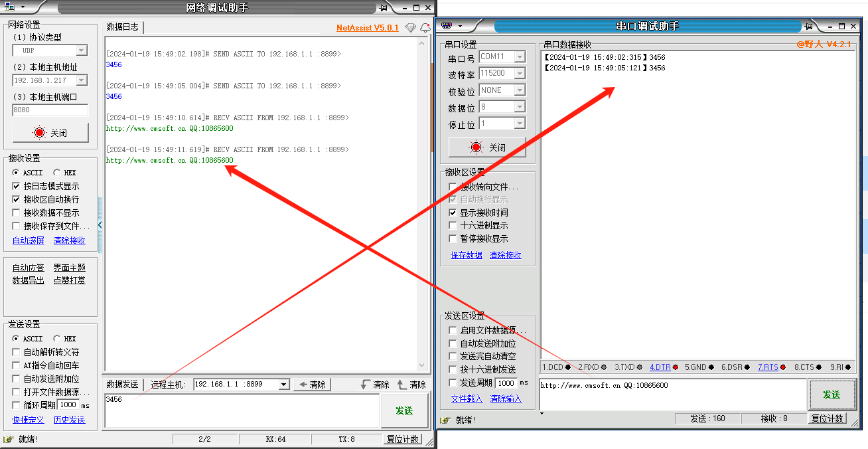
Task: Pin the 串口调试助手 window on top
Action: coord(808,27)
